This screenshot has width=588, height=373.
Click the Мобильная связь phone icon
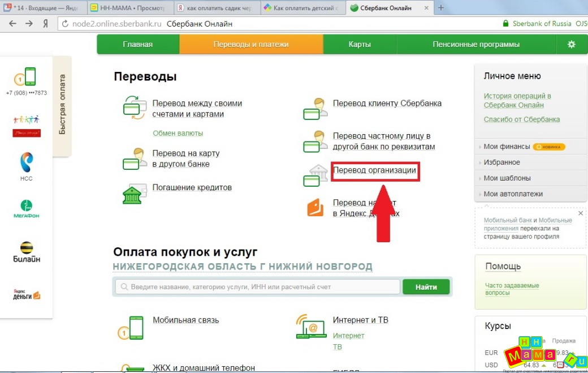pos(131,328)
